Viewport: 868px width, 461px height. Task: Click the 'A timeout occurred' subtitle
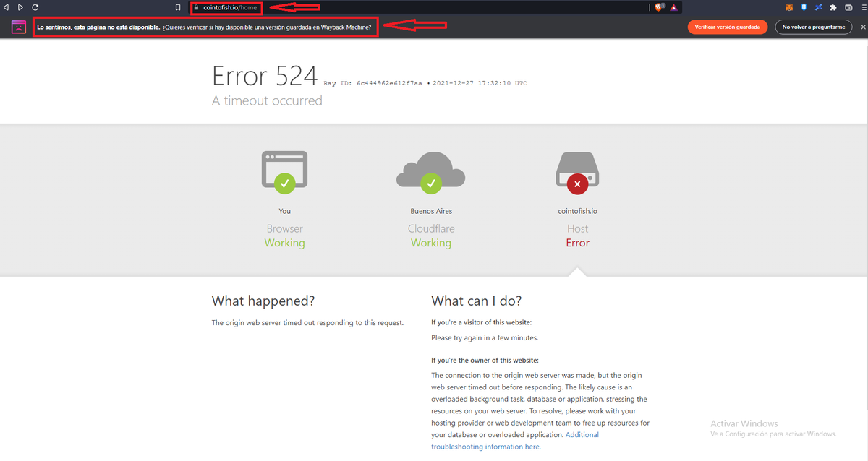coord(267,100)
